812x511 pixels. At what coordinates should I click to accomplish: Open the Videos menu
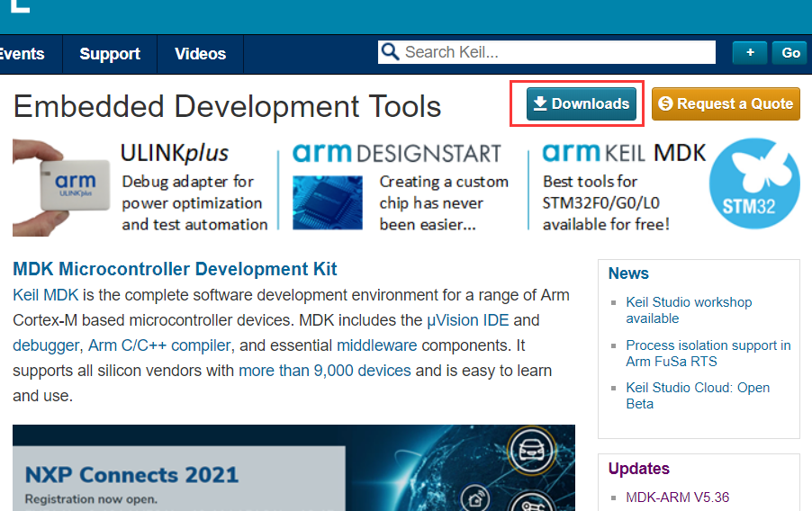click(201, 54)
